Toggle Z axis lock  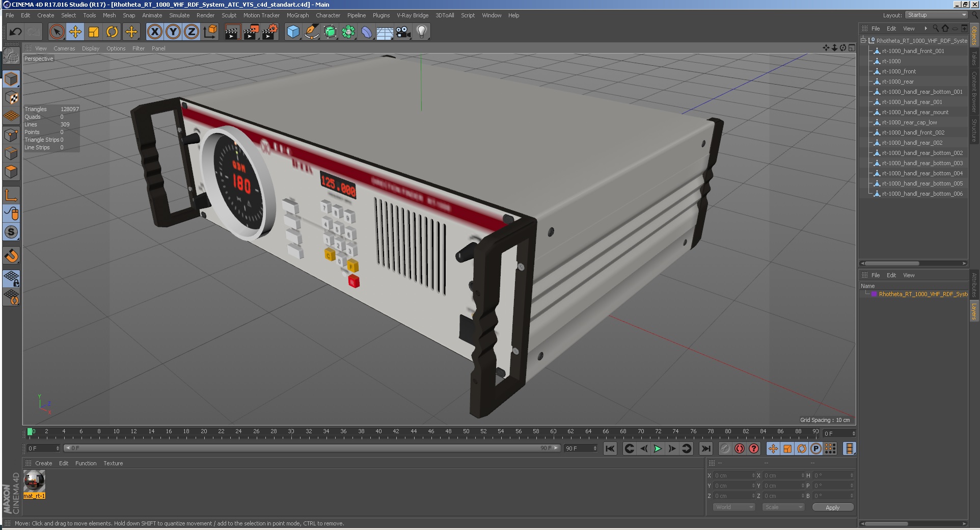coord(192,32)
